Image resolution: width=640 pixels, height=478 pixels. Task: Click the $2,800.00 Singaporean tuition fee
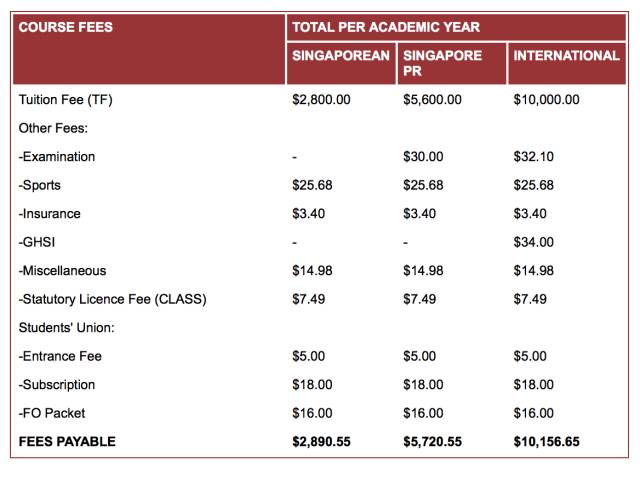click(323, 100)
